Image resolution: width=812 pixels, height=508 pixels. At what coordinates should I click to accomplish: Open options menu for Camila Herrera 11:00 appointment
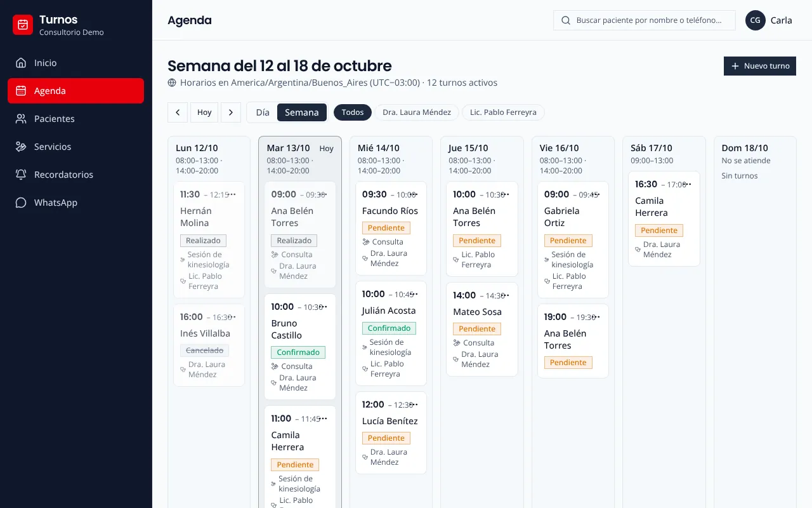pyautogui.click(x=324, y=418)
